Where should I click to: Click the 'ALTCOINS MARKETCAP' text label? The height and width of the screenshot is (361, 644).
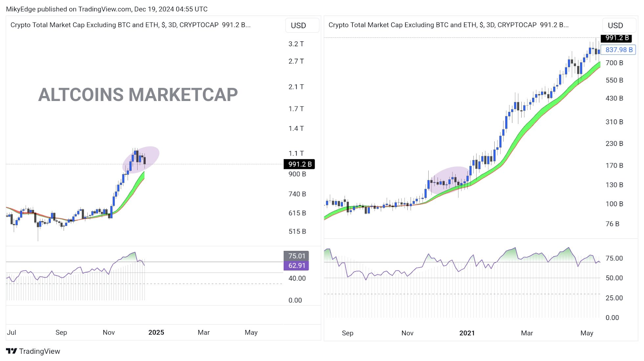pyautogui.click(x=138, y=95)
